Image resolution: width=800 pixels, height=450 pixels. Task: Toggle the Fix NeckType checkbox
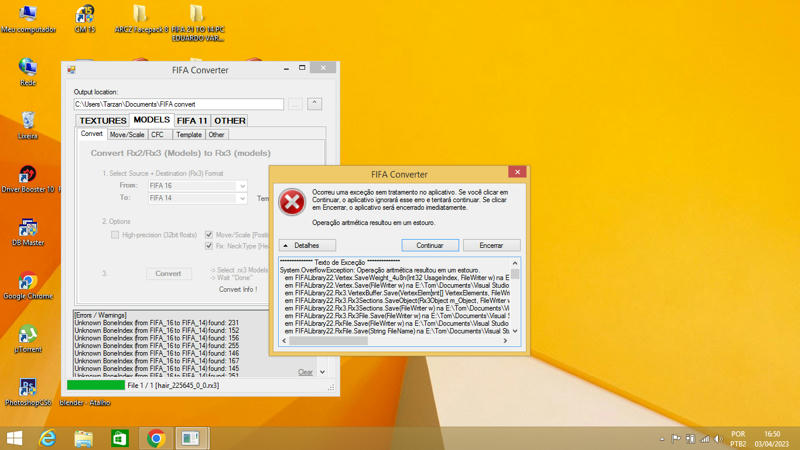tap(209, 246)
